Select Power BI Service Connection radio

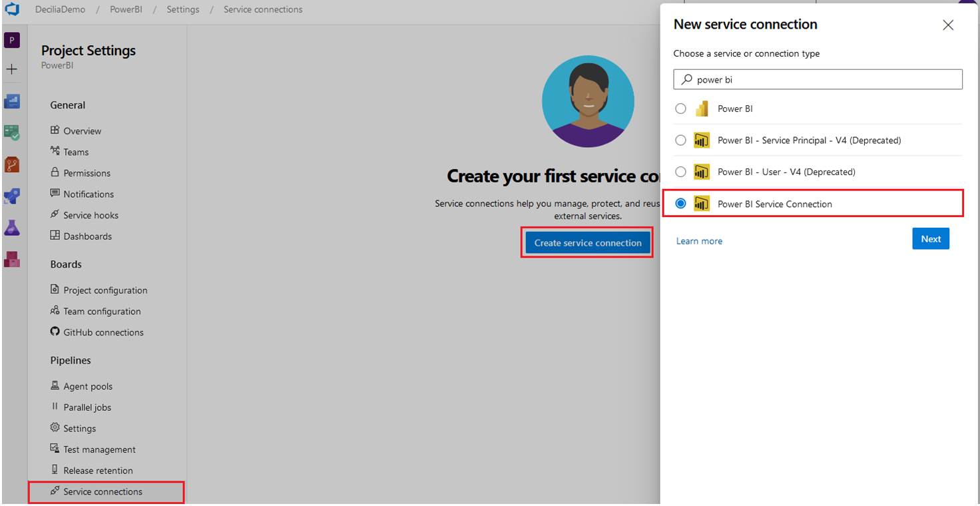point(680,204)
